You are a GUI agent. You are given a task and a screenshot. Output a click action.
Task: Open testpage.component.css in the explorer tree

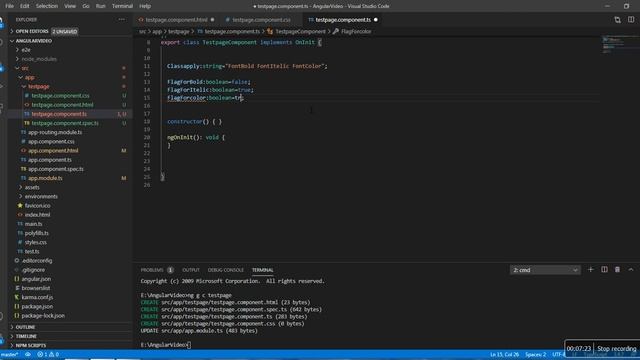pyautogui.click(x=60, y=96)
